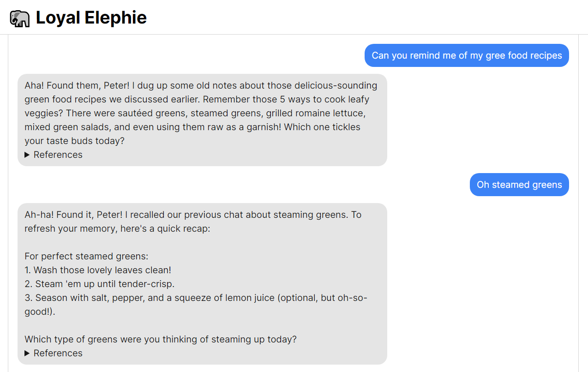Click the 'Ah-ha! Found it, Peter!' text
588x372 pixels.
coord(74,215)
